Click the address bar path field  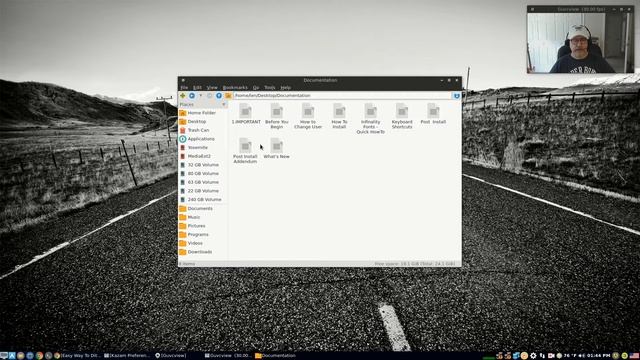click(342, 96)
